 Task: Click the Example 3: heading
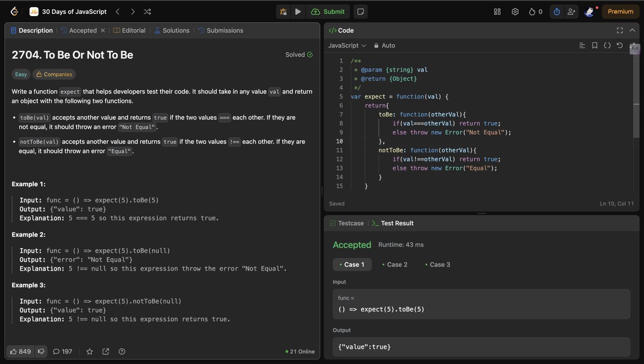[28, 285]
